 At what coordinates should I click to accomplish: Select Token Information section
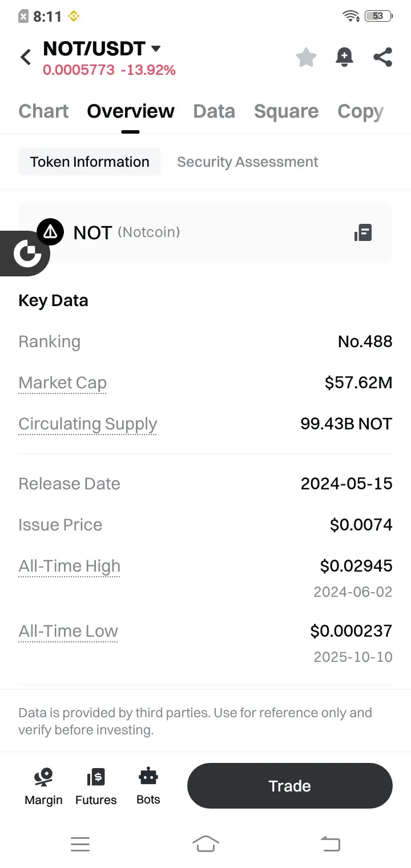(x=90, y=162)
